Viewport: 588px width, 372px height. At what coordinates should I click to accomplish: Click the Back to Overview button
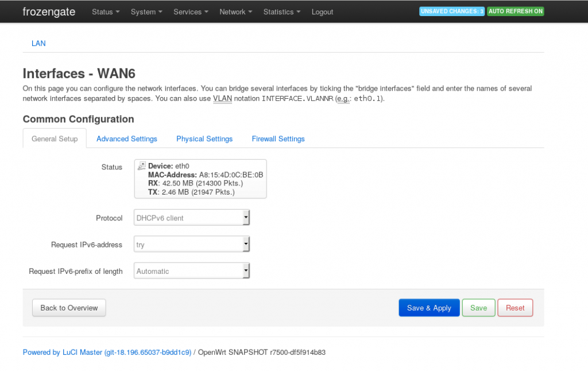69,308
